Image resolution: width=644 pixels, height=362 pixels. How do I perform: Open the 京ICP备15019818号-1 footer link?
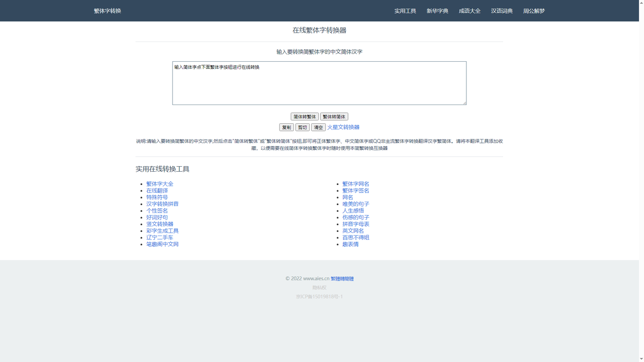click(x=319, y=296)
